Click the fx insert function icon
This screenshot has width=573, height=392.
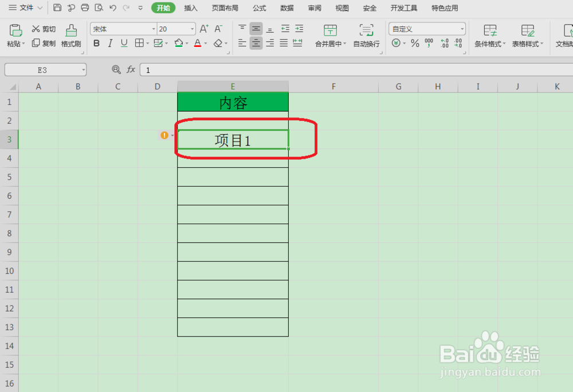tap(131, 69)
